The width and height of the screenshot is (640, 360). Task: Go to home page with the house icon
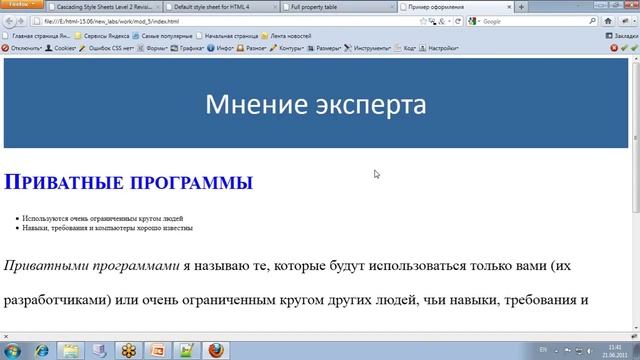pos(608,21)
